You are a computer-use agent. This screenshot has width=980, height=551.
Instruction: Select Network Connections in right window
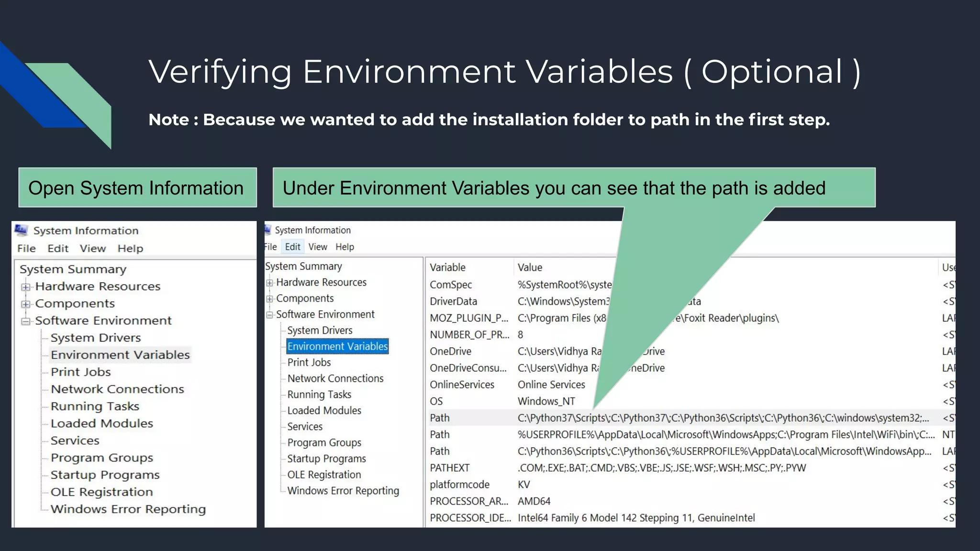tap(335, 378)
